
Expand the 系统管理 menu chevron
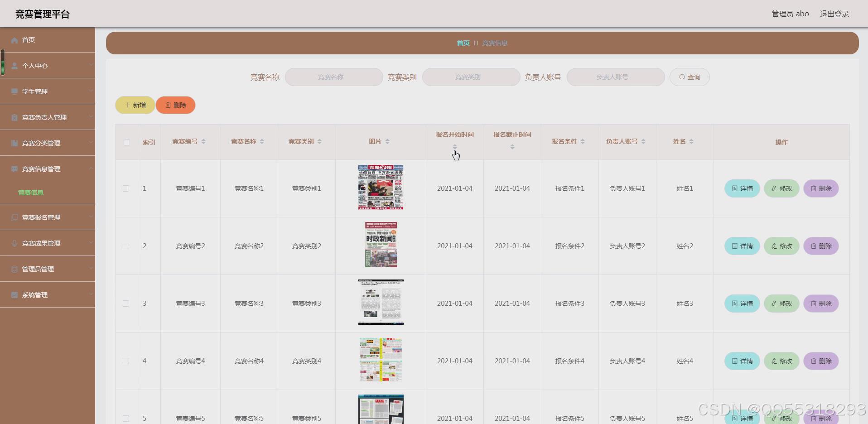pos(91,294)
